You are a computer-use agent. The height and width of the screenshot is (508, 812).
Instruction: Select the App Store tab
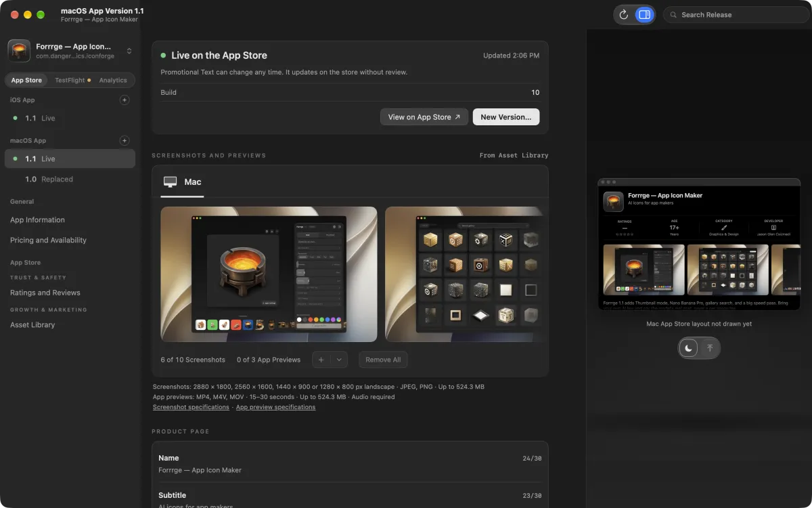click(26, 80)
